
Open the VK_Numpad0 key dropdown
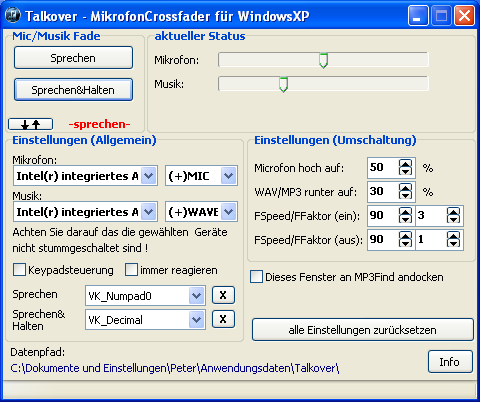coord(196,295)
